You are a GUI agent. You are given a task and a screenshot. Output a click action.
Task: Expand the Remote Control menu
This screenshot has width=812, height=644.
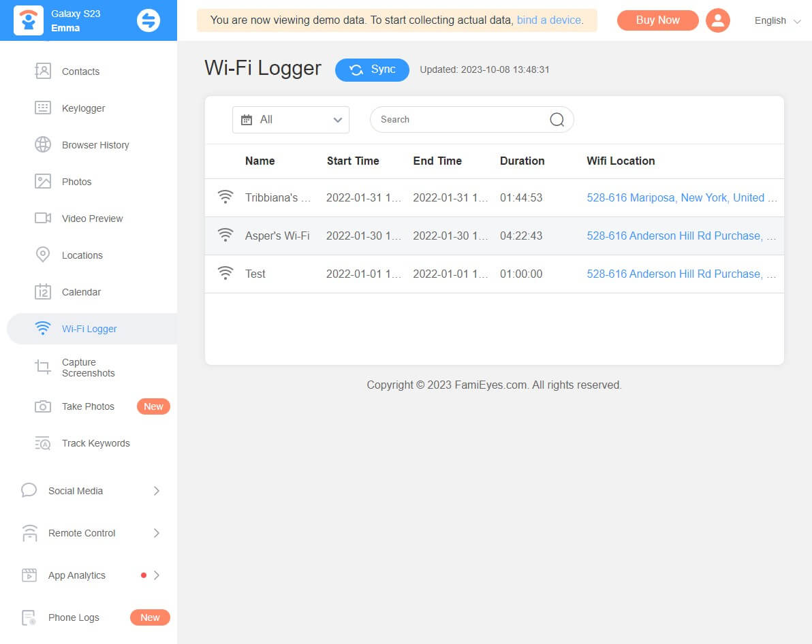coord(81,533)
